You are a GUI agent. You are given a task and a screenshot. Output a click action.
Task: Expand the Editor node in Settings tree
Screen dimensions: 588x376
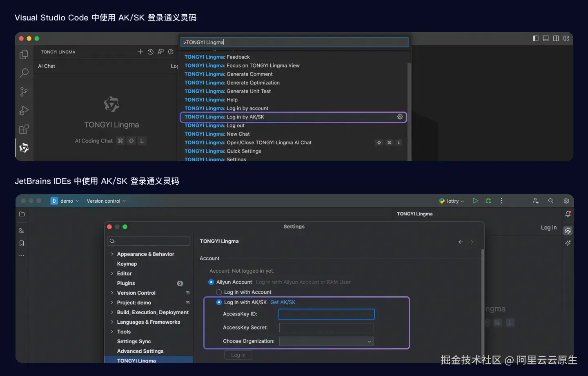pos(112,273)
